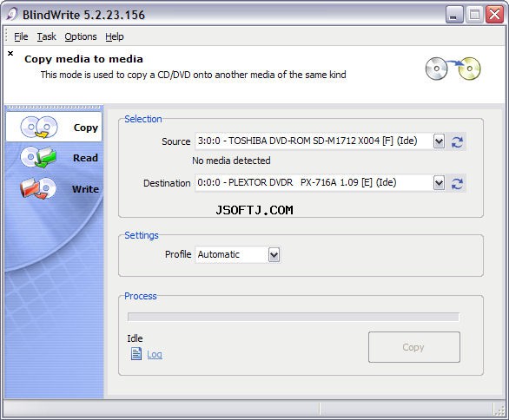
Task: Click the Copy button in Process
Action: pos(413,347)
